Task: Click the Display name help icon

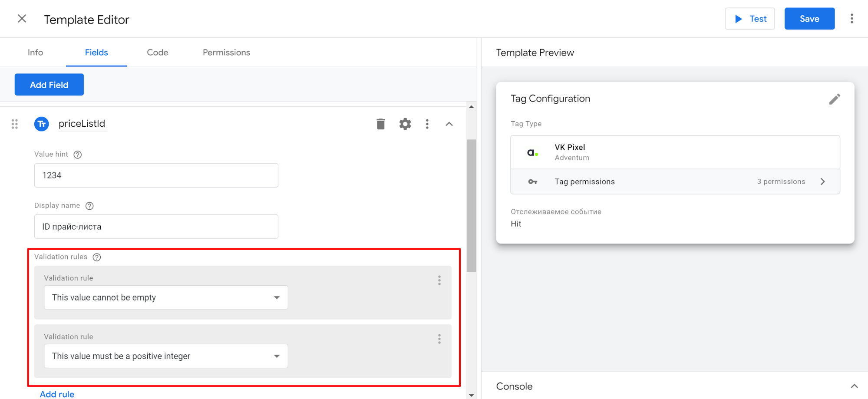Action: click(89, 206)
